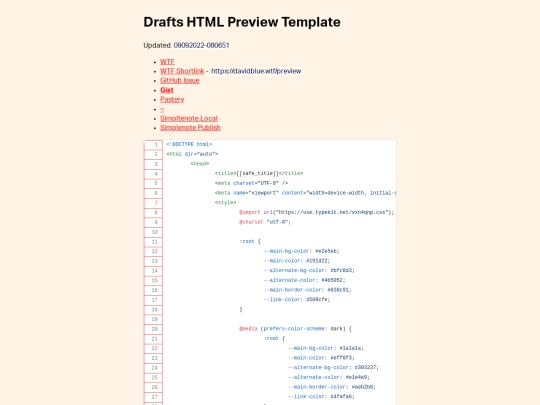
Task: Click --main-color: #191d22 line
Action: pos(297,261)
